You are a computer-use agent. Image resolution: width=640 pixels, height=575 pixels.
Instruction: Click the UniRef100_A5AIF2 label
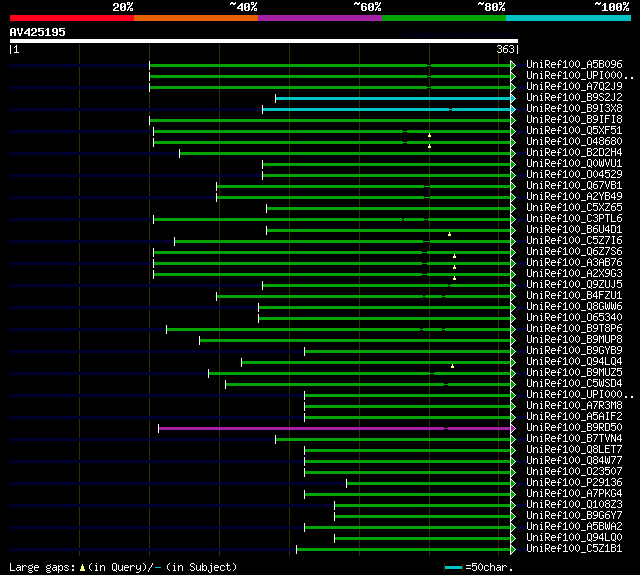(x=574, y=417)
